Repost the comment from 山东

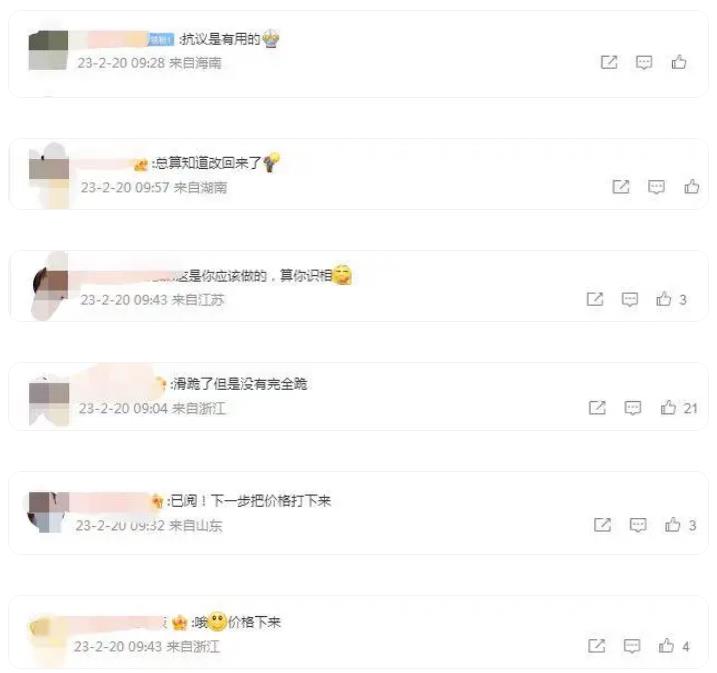[602, 525]
